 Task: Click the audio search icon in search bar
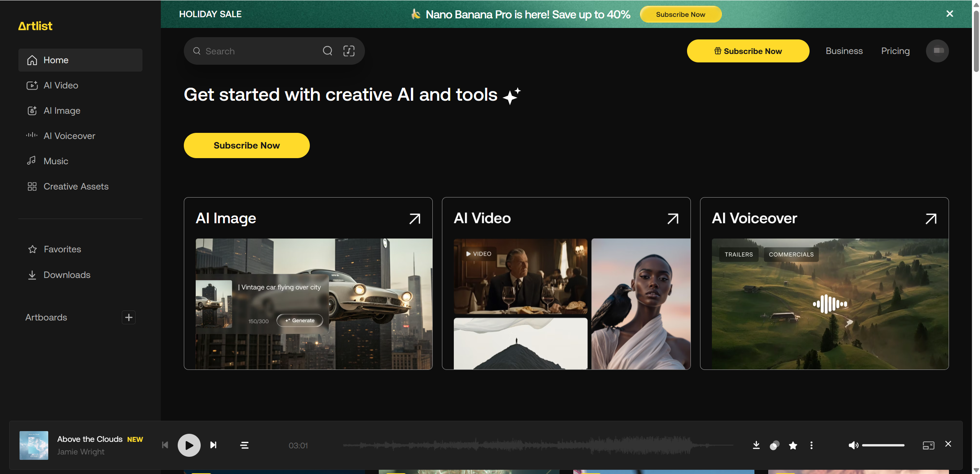point(348,51)
